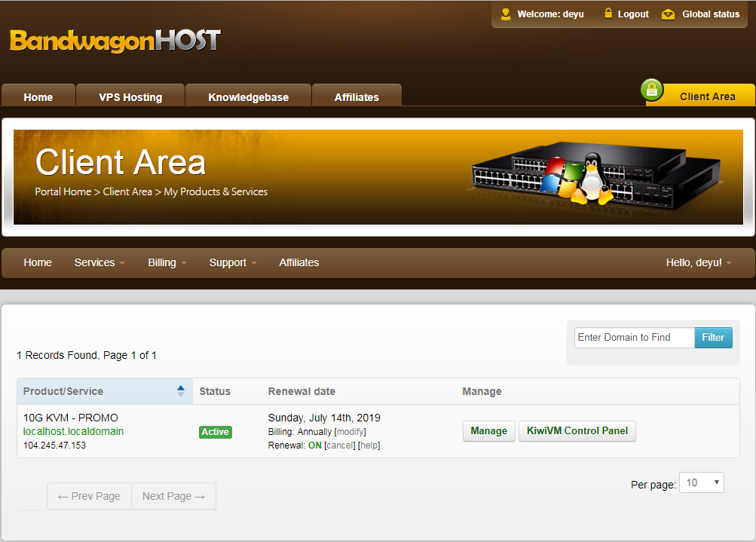The image size is (756, 542).
Task: Click the padlock icon next to Logout
Action: tap(608, 14)
